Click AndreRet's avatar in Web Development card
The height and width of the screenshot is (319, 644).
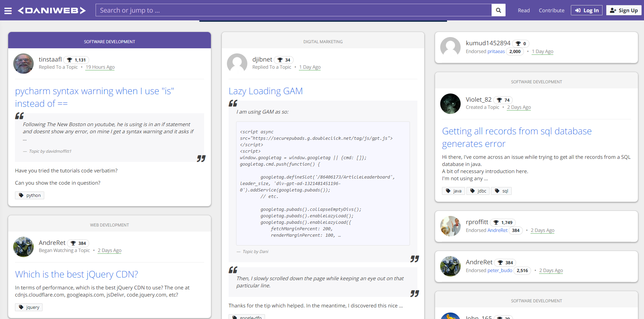pos(23,247)
